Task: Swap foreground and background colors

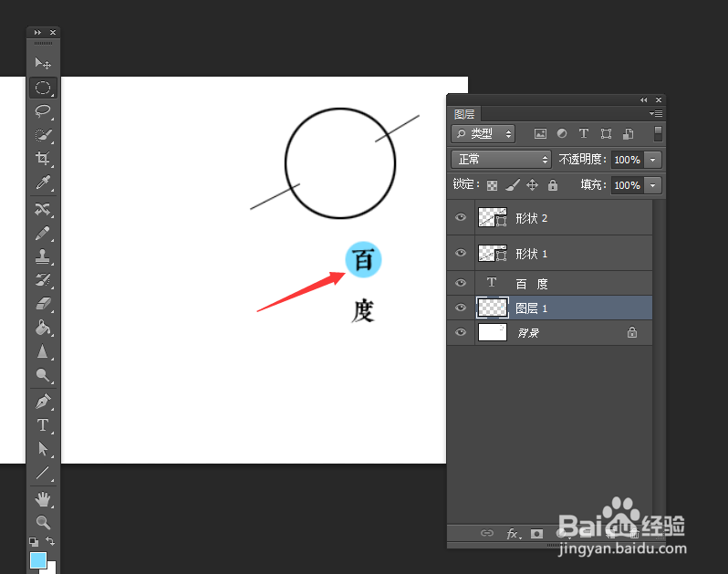Action: 50,541
